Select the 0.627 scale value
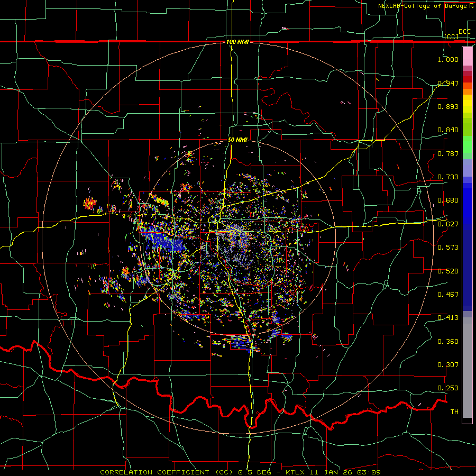Screen dimensions: 476x476 pyautogui.click(x=448, y=224)
